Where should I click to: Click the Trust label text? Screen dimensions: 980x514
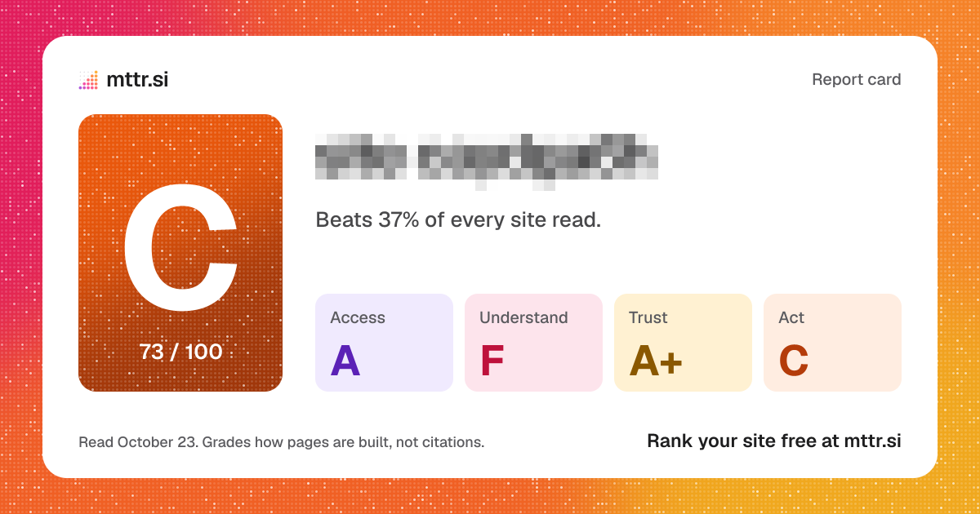[x=648, y=318]
